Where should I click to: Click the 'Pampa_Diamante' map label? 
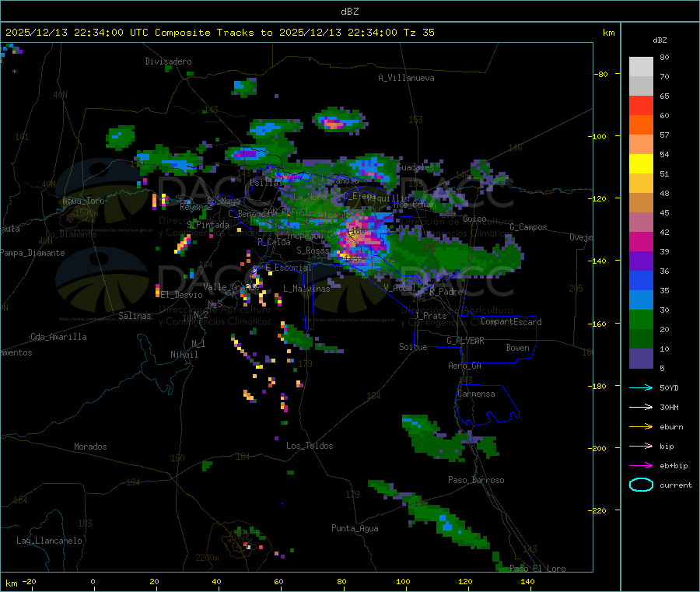32,253
